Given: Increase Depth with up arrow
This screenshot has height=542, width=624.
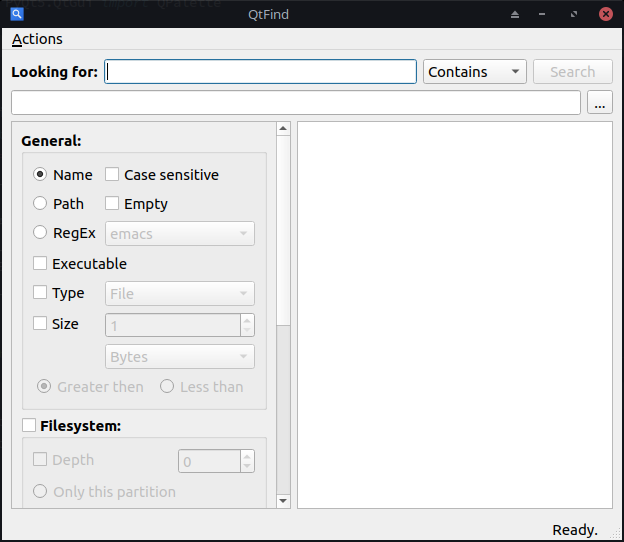Looking at the screenshot, I should click(x=247, y=456).
